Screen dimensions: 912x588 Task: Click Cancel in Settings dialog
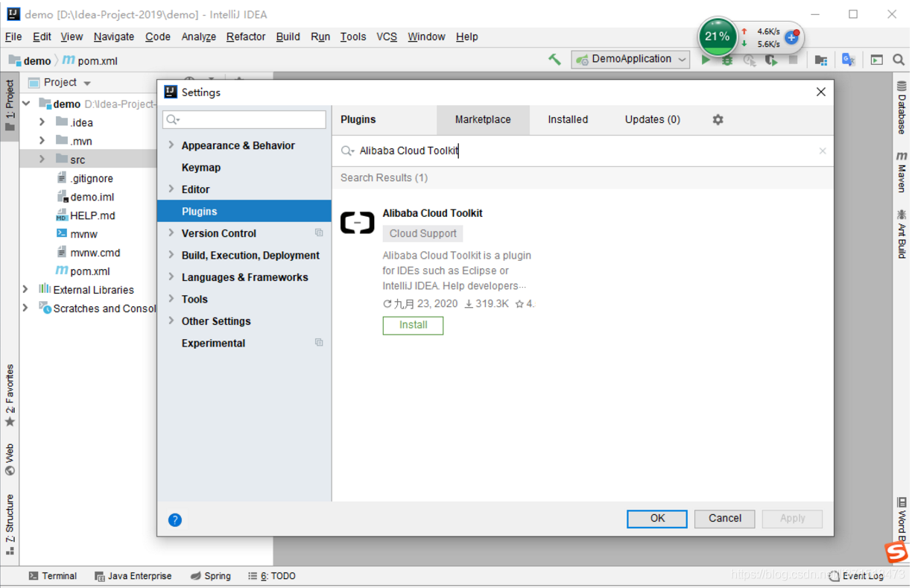click(725, 519)
